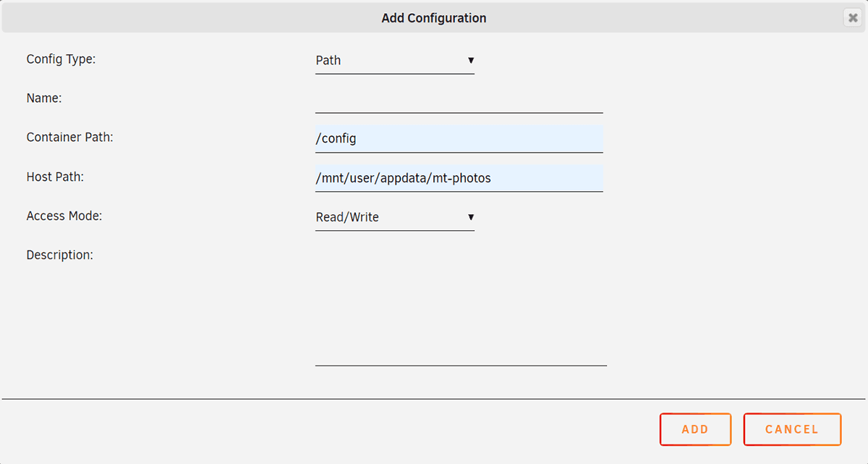
Task: Click the Name label
Action: point(44,98)
